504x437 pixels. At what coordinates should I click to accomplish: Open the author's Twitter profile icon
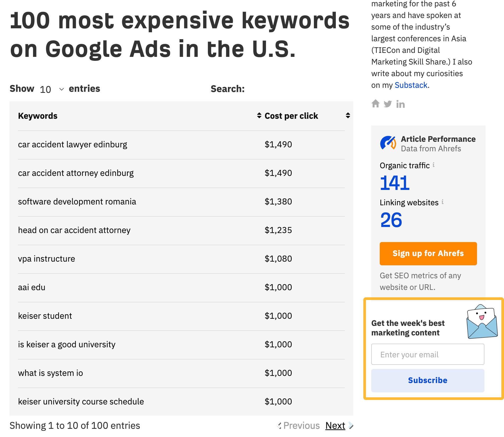pos(388,104)
